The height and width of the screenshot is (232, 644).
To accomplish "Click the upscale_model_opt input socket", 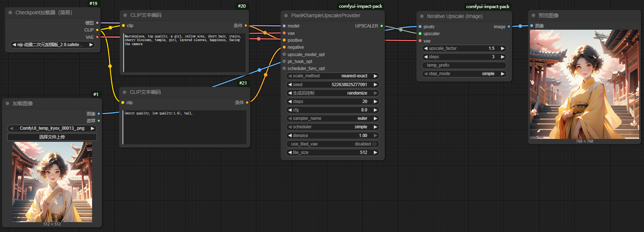I will [x=284, y=54].
